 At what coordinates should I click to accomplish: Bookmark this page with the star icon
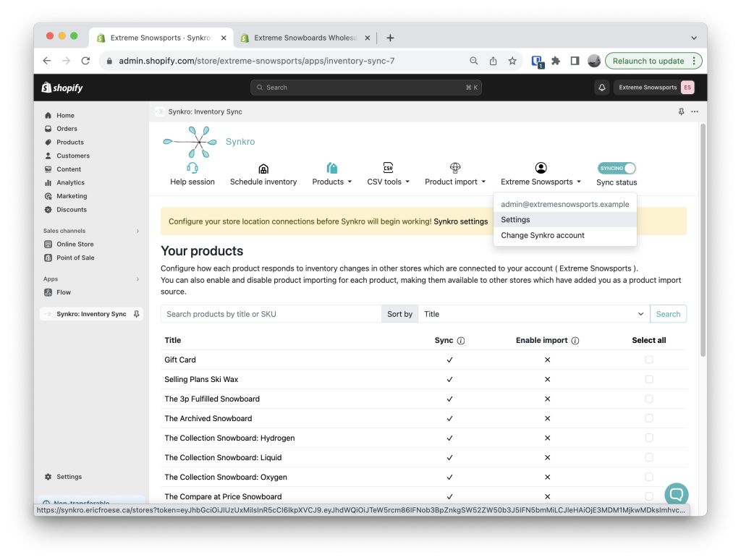[x=512, y=61]
